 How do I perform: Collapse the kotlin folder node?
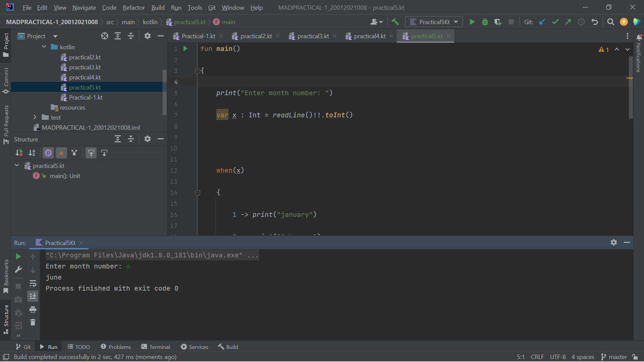pyautogui.click(x=44, y=47)
